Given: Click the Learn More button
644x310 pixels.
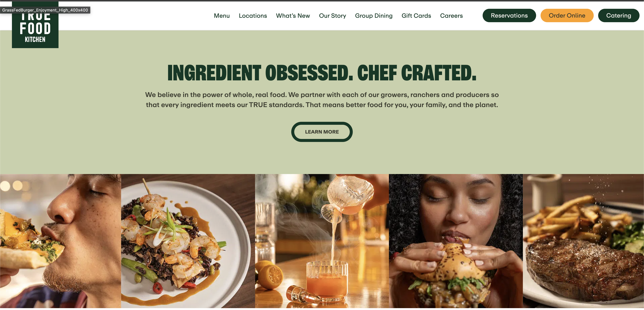Looking at the screenshot, I should [322, 132].
